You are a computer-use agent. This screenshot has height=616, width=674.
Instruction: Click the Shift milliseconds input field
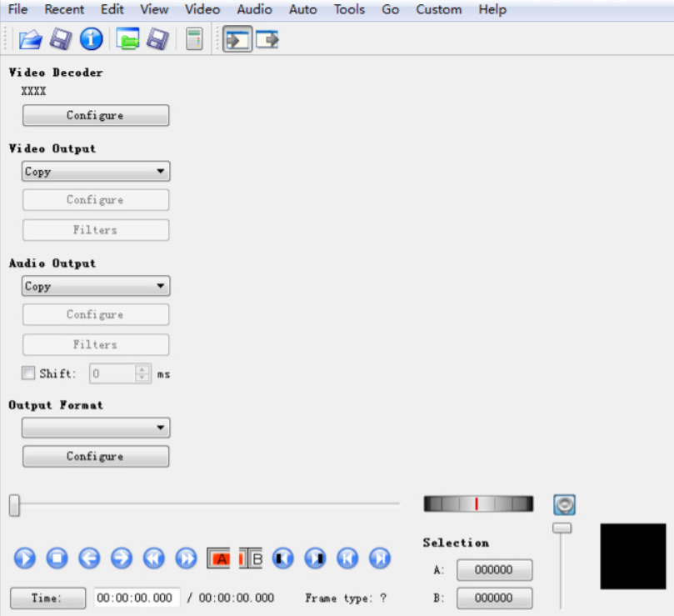pyautogui.click(x=112, y=373)
